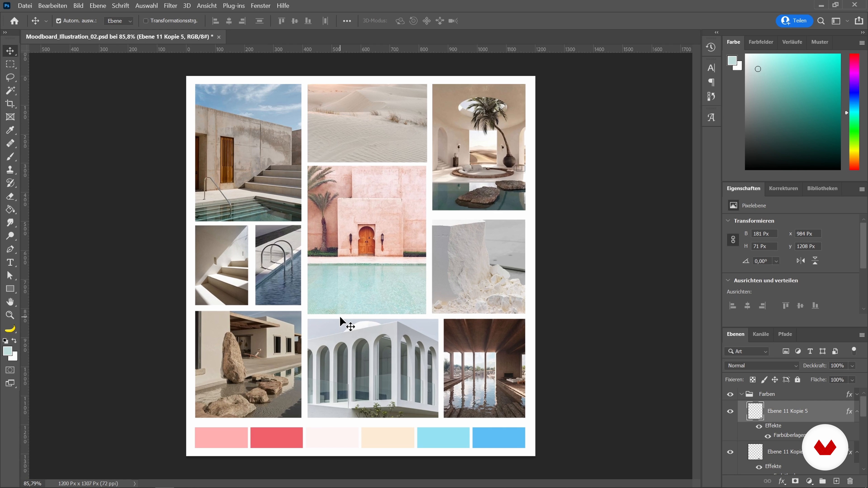Enable Transformationsstrg. checkbox
Screen dimensions: 868x488
pyautogui.click(x=146, y=21)
